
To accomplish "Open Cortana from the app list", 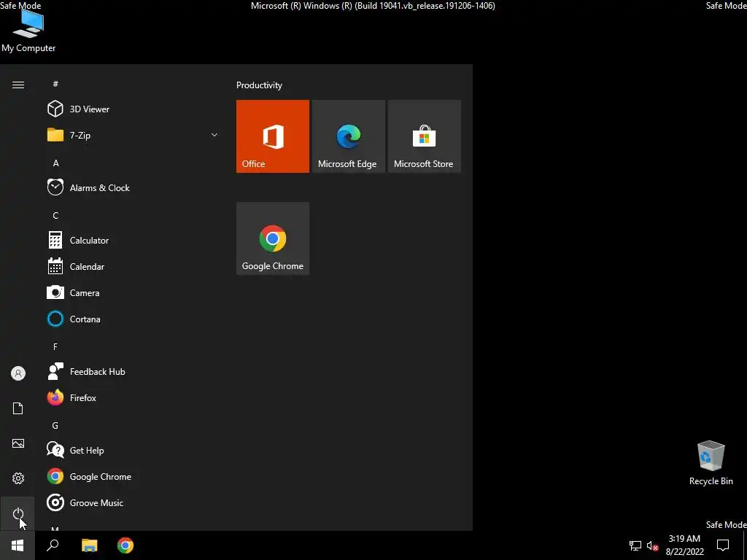I will coord(133,319).
